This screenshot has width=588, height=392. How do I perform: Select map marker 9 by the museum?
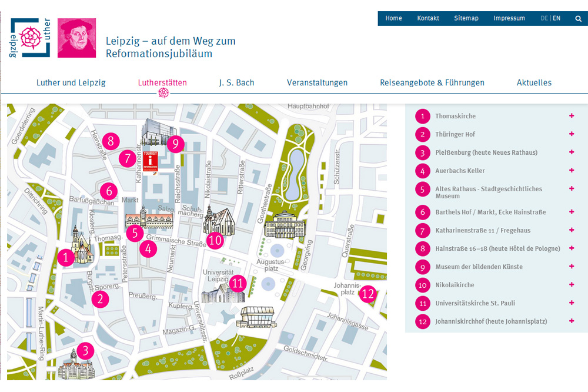[x=175, y=143]
